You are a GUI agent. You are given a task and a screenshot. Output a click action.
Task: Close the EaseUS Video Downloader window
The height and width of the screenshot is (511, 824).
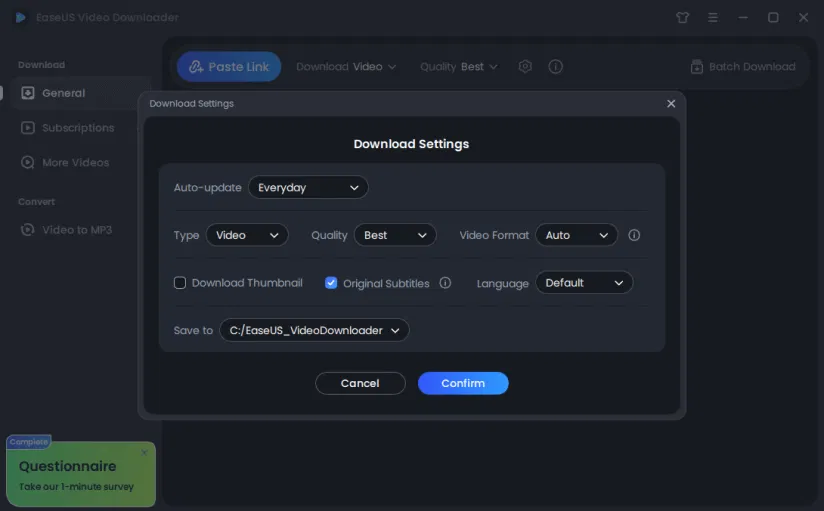pyautogui.click(x=804, y=17)
